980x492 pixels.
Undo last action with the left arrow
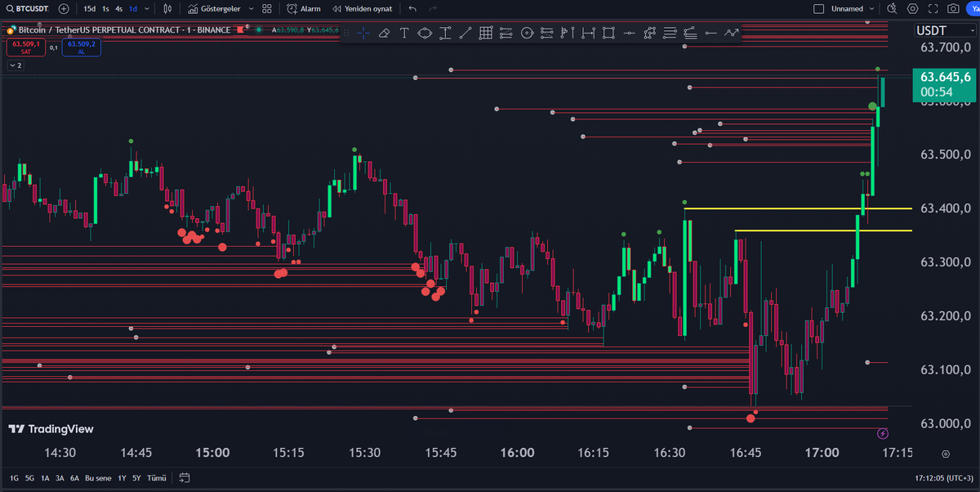tap(413, 8)
